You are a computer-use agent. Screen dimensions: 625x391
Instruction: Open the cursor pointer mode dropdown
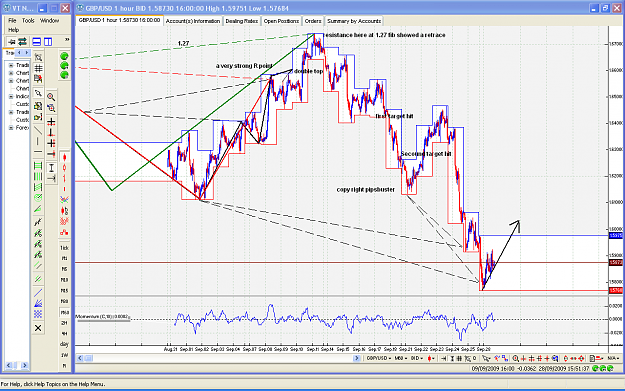tap(486, 358)
